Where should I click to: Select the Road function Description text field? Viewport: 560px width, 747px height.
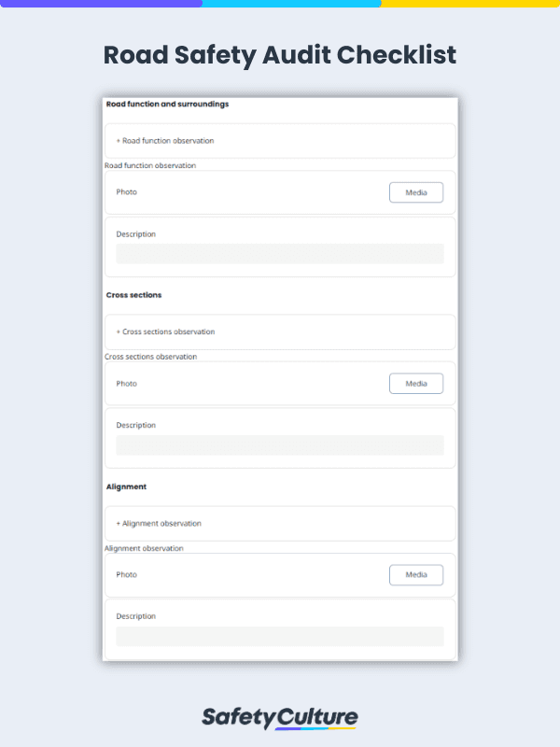coord(279,253)
